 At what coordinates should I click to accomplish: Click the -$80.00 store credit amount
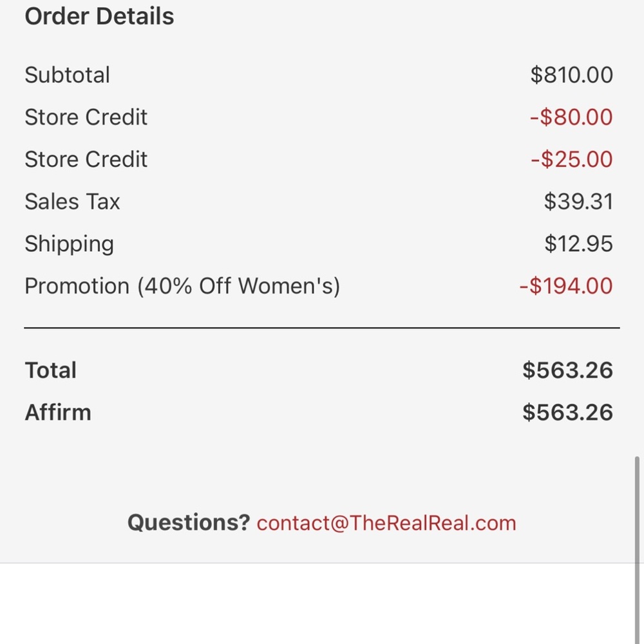tap(571, 117)
